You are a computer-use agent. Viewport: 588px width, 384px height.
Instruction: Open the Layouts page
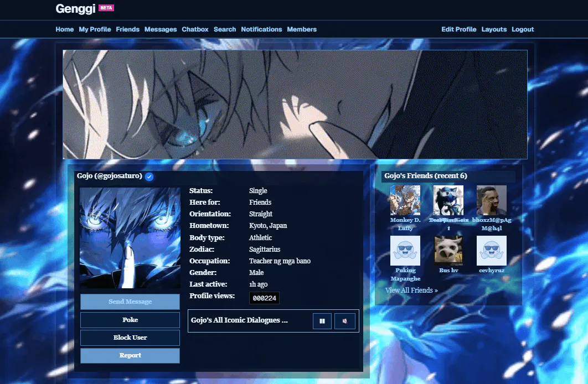(x=494, y=29)
